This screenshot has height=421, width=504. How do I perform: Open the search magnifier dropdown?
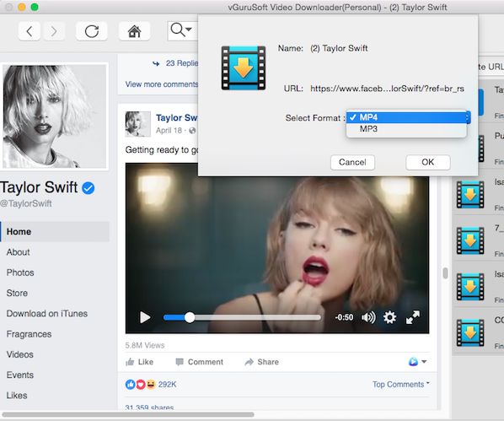[x=181, y=30]
